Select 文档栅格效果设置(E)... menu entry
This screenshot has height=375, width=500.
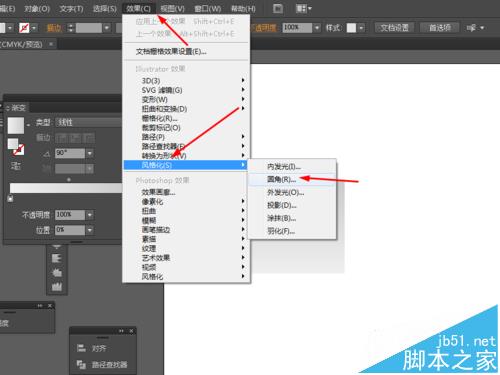coord(186,52)
